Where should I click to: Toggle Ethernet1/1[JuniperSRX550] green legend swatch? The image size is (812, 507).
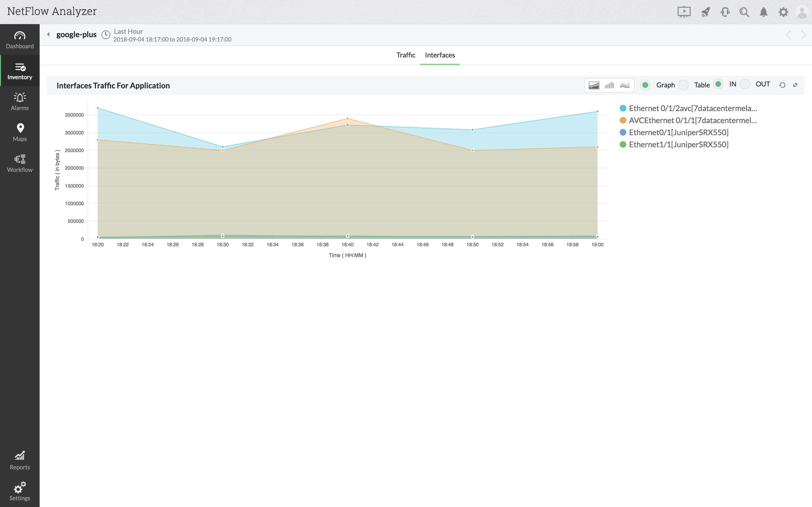623,145
